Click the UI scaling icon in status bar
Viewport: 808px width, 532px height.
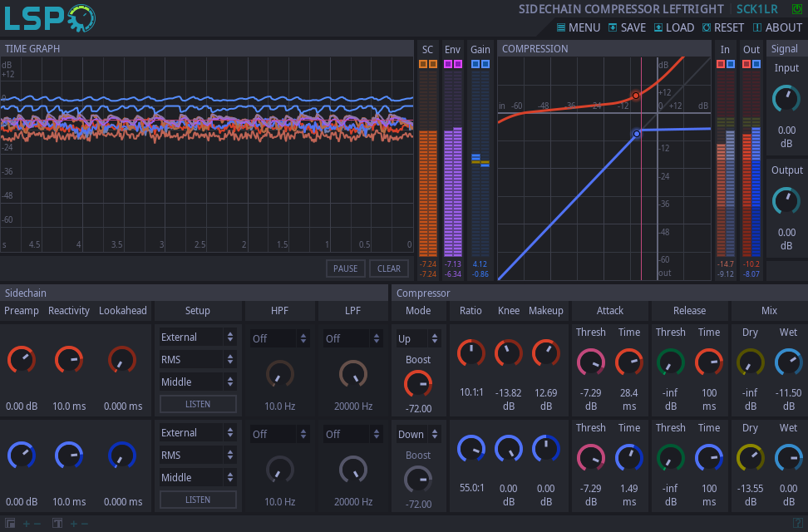click(9, 523)
